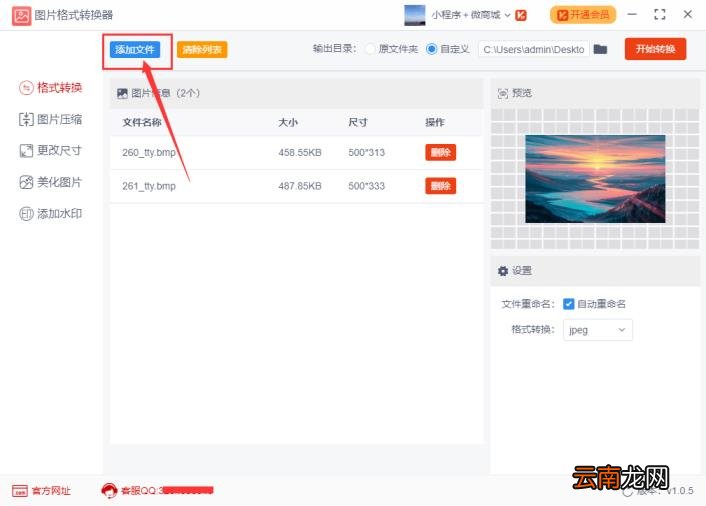Select file row 260_tty.bmp
This screenshot has width=706, height=506.
(296, 153)
